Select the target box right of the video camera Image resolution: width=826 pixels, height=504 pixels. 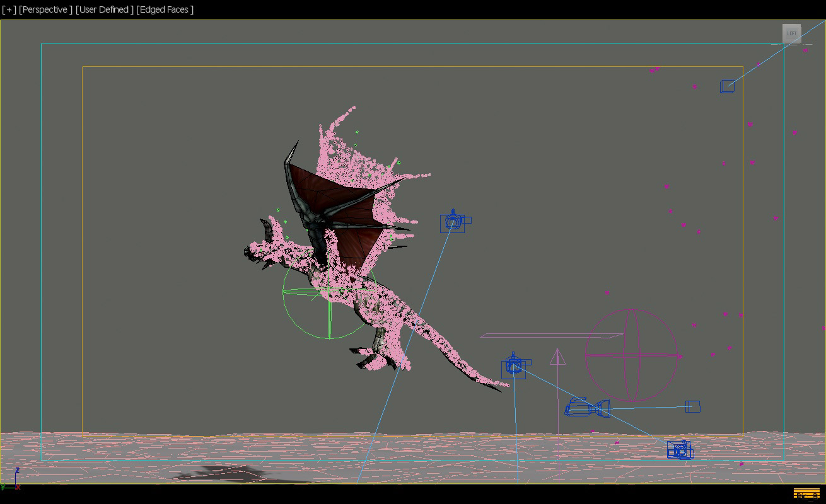coord(692,406)
